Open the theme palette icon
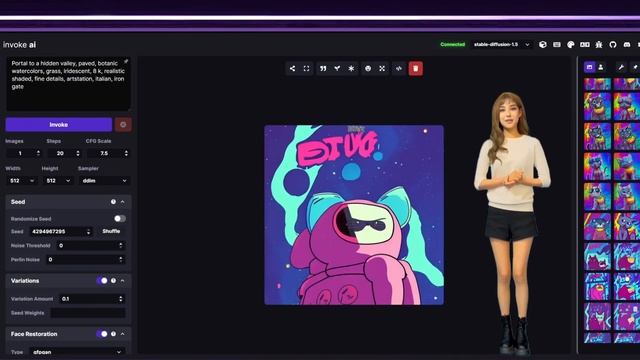The image size is (640, 360). [x=571, y=44]
